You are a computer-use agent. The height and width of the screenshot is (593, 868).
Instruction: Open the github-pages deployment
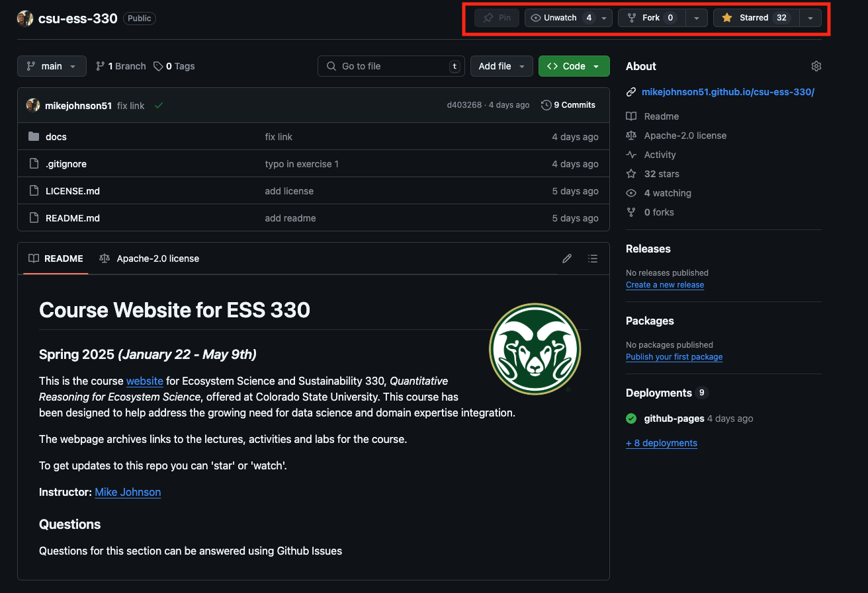[x=674, y=418]
